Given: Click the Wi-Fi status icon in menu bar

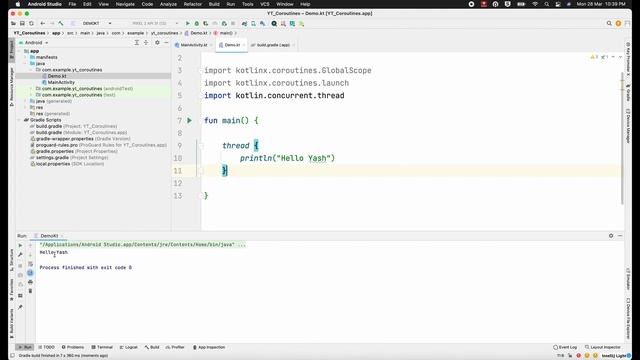Looking at the screenshot, I should (535, 4).
